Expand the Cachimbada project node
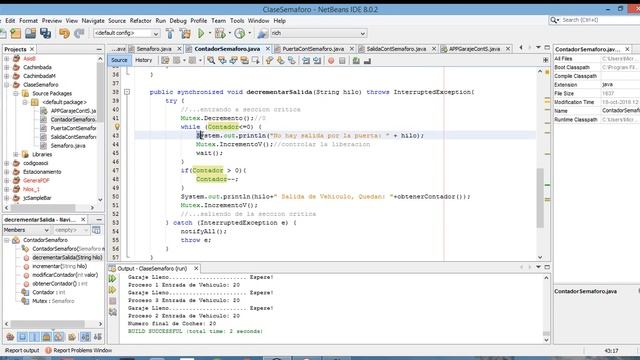 pyautogui.click(x=7, y=67)
